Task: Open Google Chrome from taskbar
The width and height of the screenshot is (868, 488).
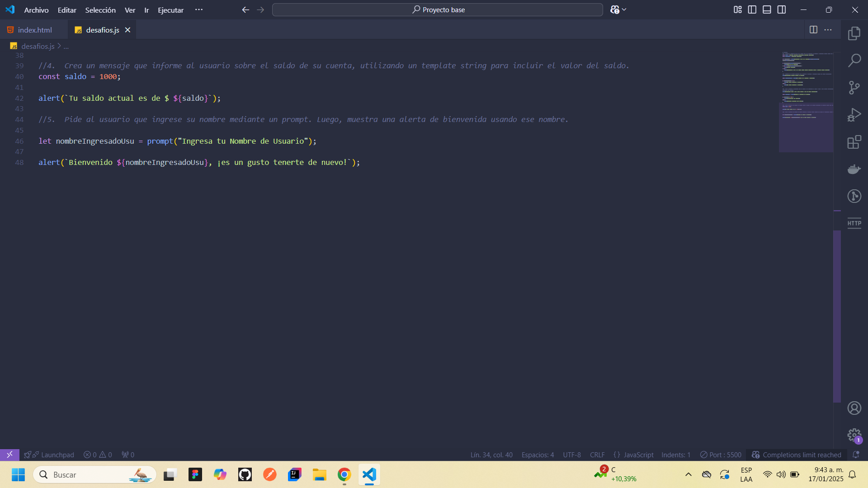Action: click(x=344, y=474)
